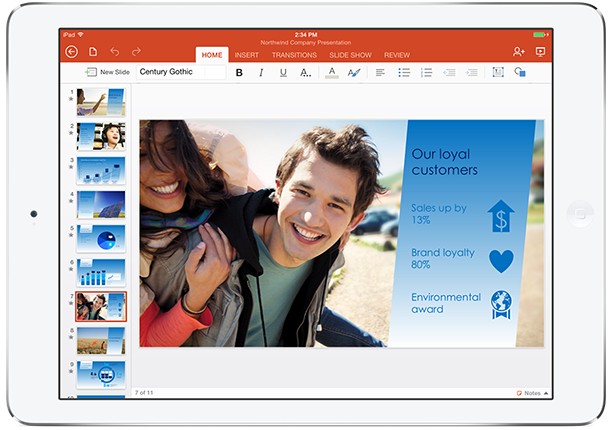This screenshot has width=610, height=430.
Task: Open paragraph alignment options
Action: coord(380,72)
